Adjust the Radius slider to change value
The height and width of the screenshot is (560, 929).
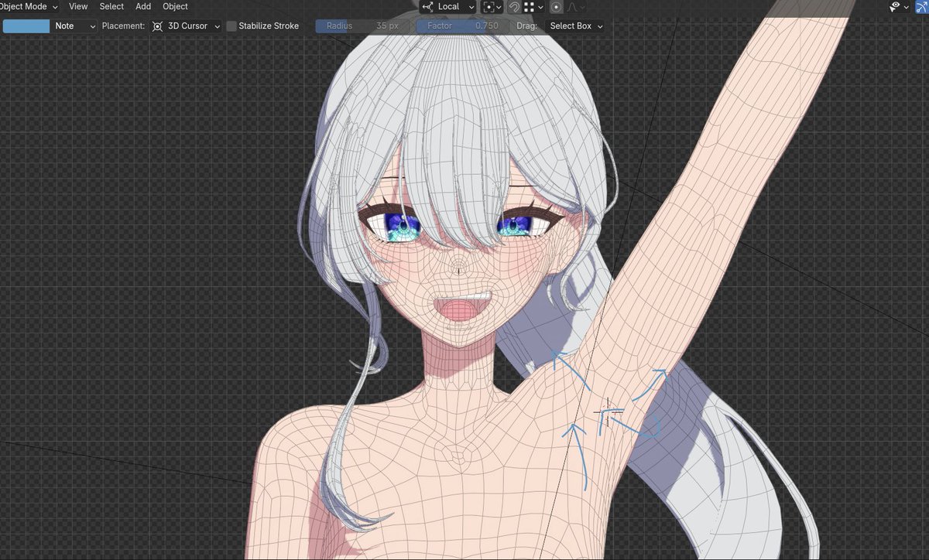point(360,26)
